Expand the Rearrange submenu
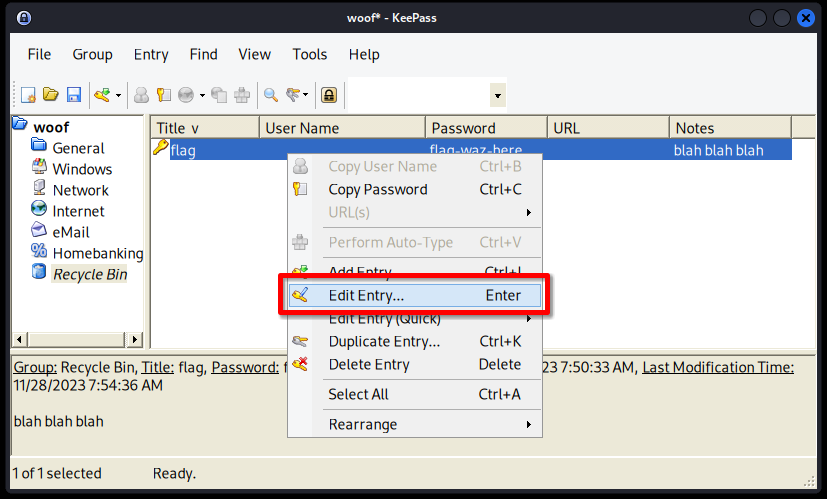The height and width of the screenshot is (499, 827). click(415, 425)
